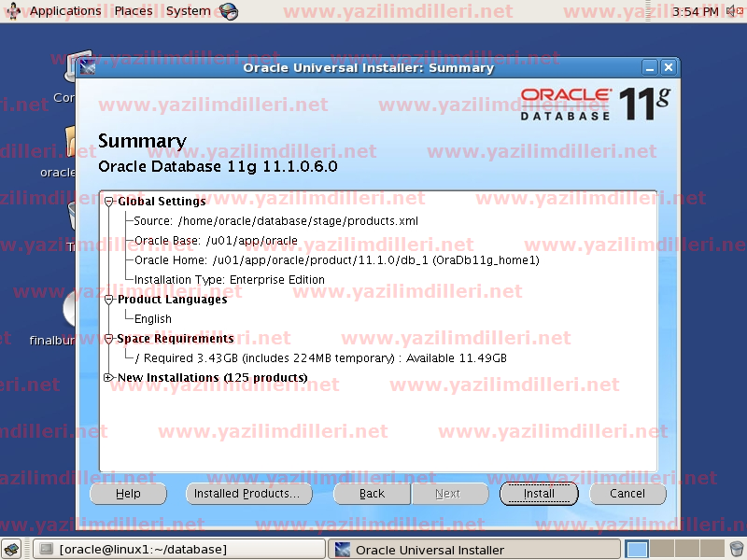Click the Install button
The width and height of the screenshot is (747, 560).
(x=539, y=494)
